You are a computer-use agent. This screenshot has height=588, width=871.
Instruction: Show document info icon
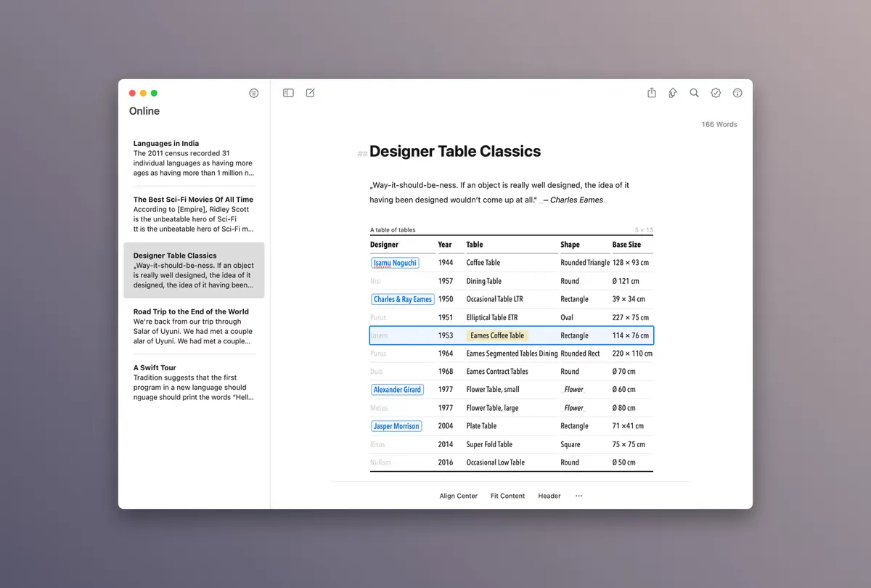(x=738, y=93)
